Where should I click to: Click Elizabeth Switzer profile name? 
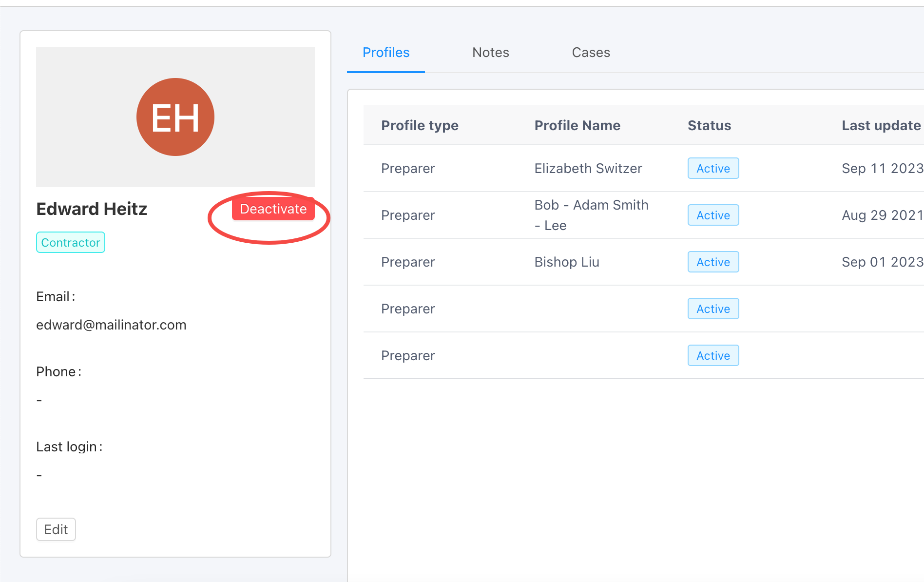(588, 169)
